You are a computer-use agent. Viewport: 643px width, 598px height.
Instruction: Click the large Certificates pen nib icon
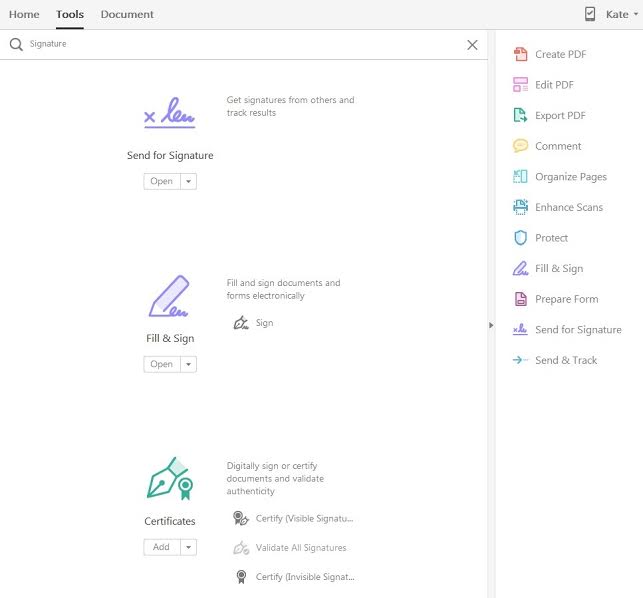click(170, 478)
